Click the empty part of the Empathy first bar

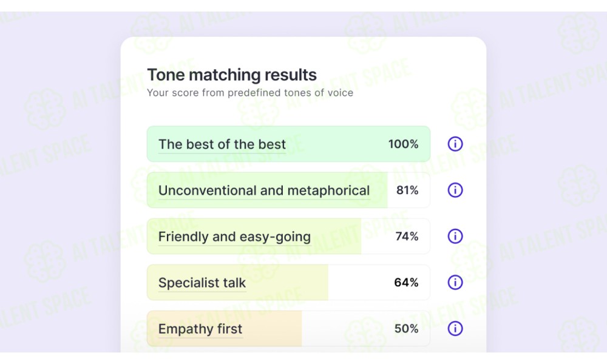coord(366,328)
